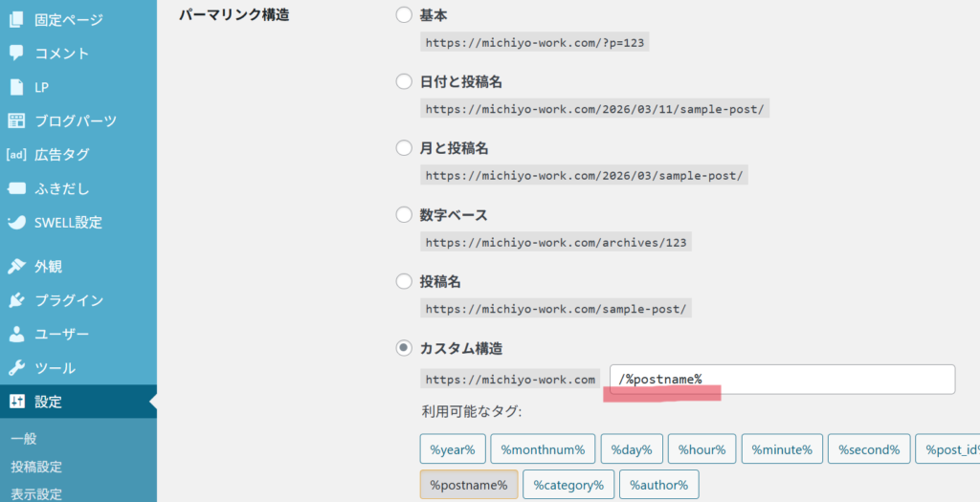Click the 設定 sliders icon

point(17,402)
